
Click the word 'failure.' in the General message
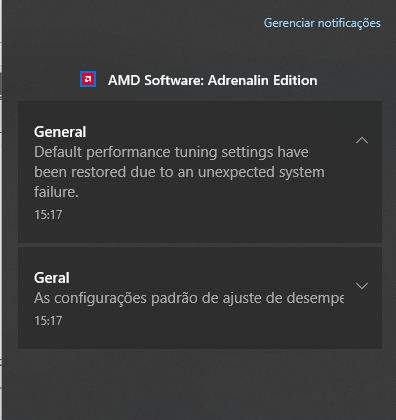pyautogui.click(x=56, y=192)
